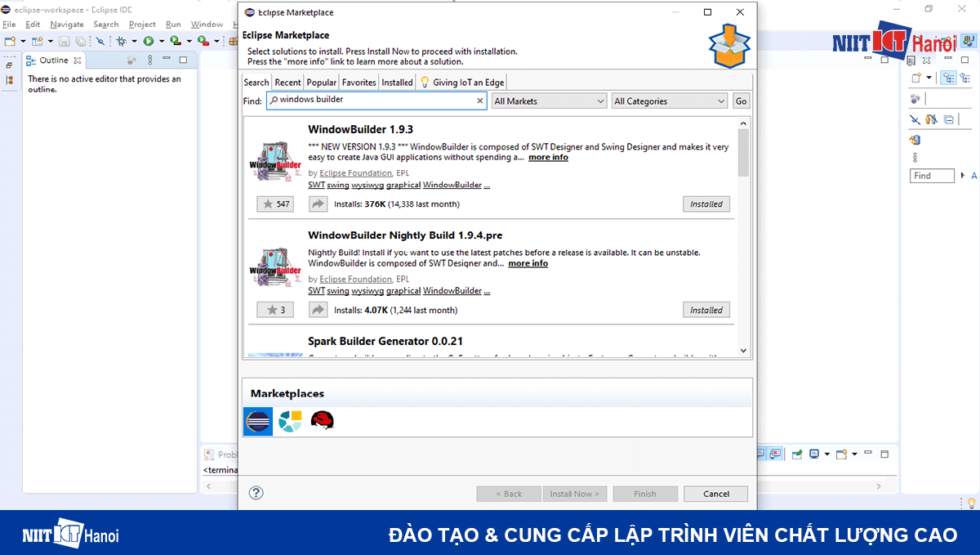This screenshot has width=980, height=555.
Task: Select the Red Hat marketplace icon
Action: [x=322, y=422]
